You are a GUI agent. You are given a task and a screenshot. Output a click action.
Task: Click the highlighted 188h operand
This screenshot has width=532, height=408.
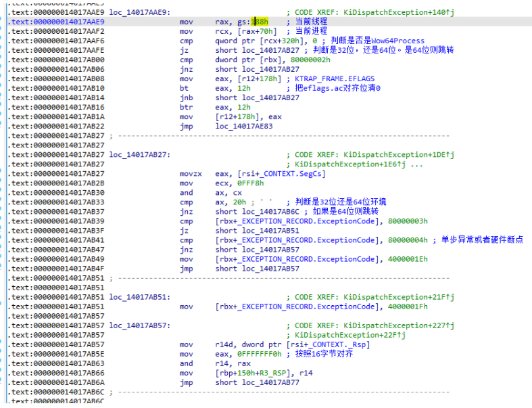(x=260, y=22)
